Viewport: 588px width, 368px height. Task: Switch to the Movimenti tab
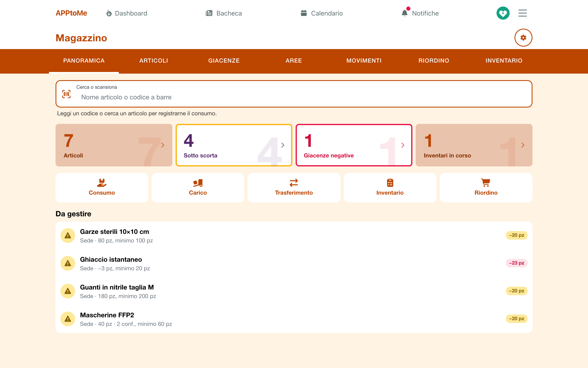pos(364,61)
